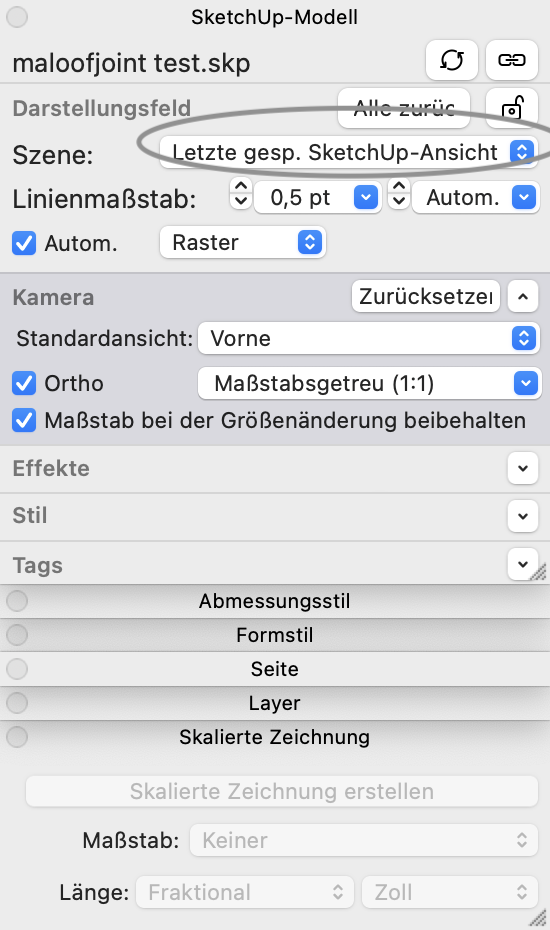Open the Maßstabsgetreu (1:1) scale dropdown
This screenshot has width=550, height=930.
click(x=368, y=383)
